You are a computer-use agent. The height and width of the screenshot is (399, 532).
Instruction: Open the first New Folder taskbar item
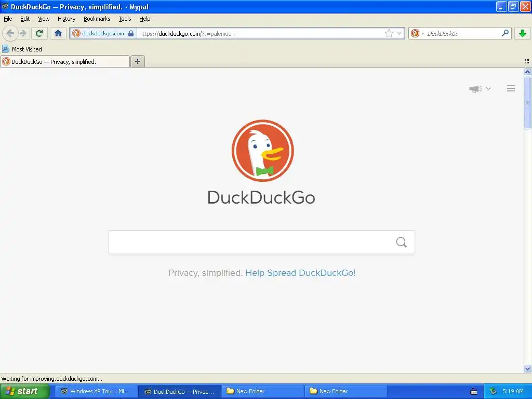coord(263,391)
